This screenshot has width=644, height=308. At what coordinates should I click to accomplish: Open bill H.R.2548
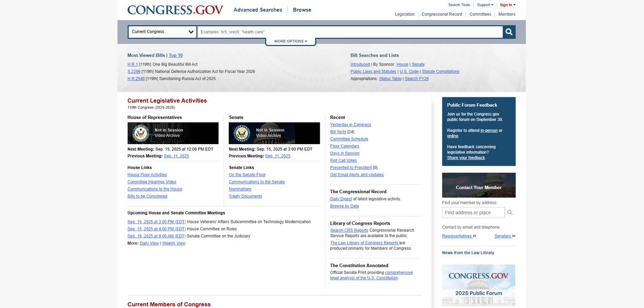tap(136, 78)
